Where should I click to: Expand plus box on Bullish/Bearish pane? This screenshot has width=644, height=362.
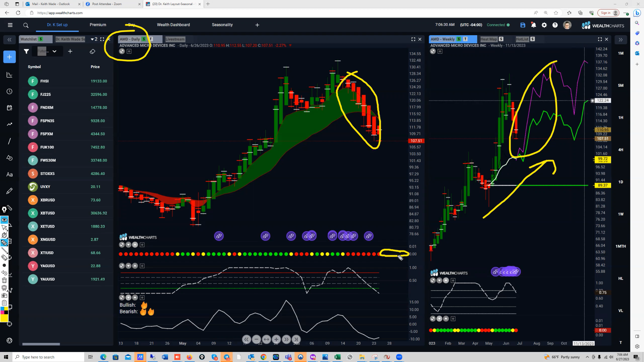pyautogui.click(x=142, y=298)
